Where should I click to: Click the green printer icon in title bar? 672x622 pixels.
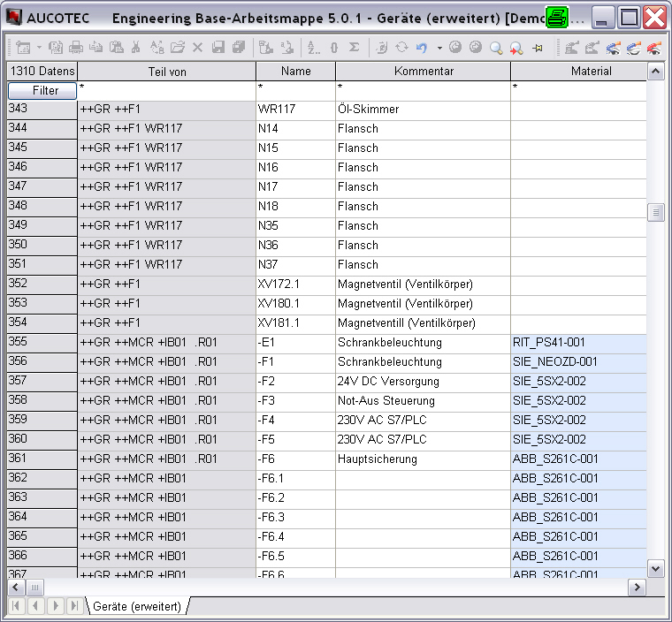[557, 18]
